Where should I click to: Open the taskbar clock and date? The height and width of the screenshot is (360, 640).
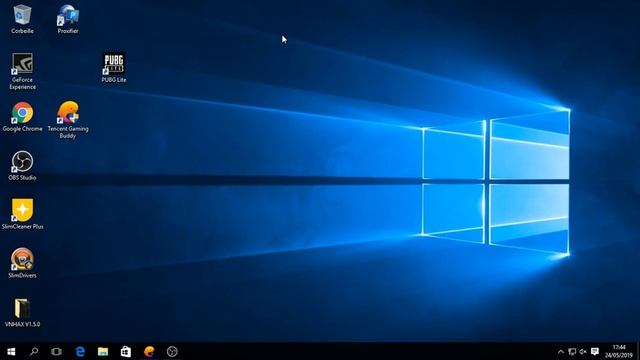[x=619, y=351]
